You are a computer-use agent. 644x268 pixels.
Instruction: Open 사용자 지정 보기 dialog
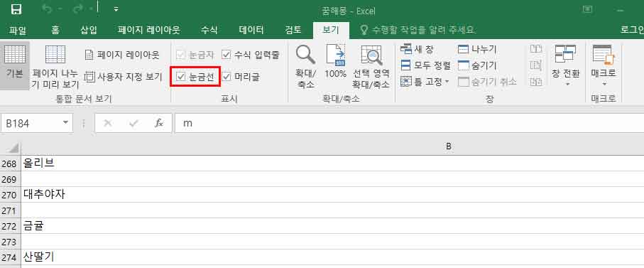coord(124,77)
